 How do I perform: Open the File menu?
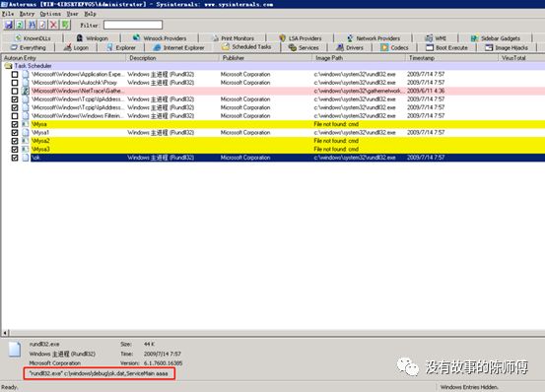(8, 14)
